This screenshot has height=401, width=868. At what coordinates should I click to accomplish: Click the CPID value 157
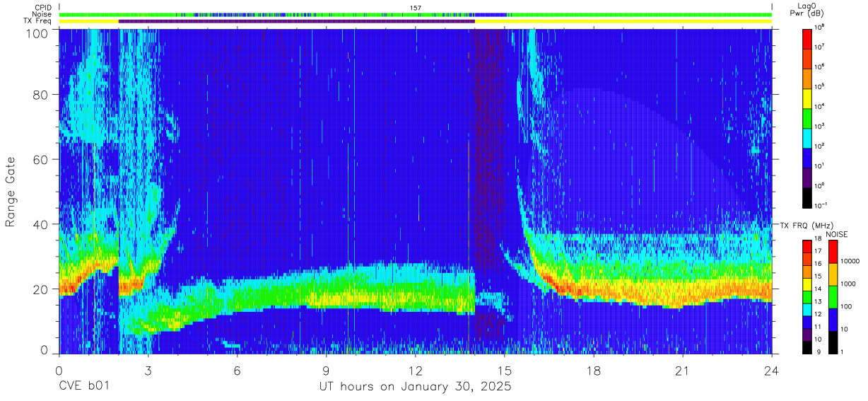point(415,8)
